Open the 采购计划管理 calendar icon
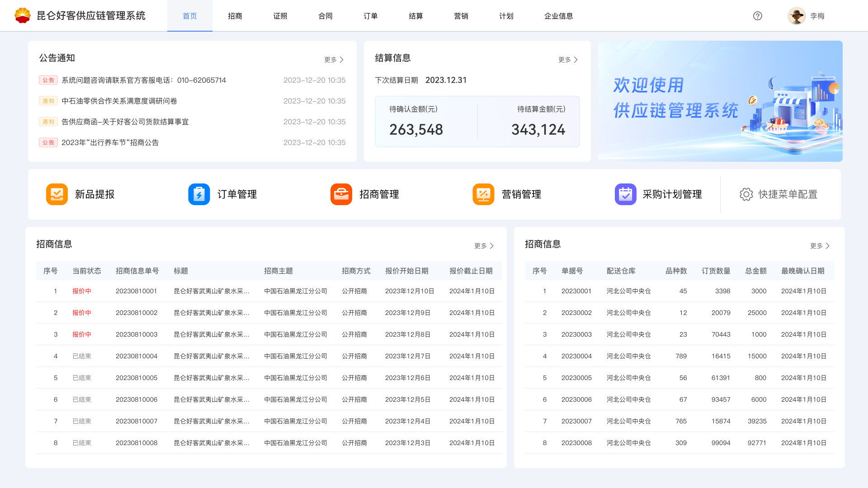This screenshot has height=488, width=868. (x=626, y=194)
